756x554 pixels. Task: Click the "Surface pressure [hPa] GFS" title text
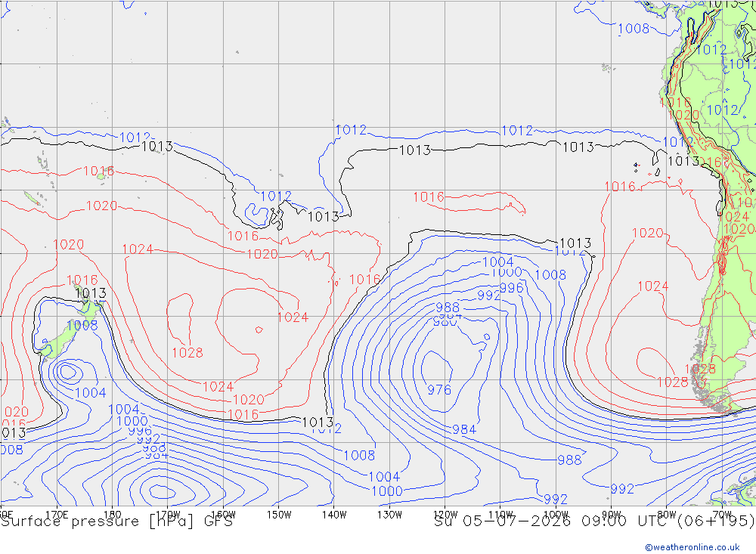[x=116, y=522]
